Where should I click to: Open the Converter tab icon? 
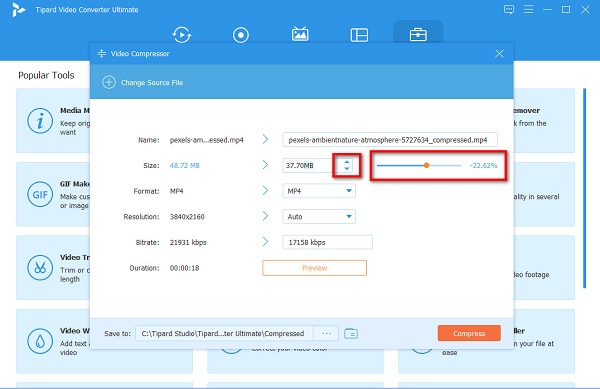[181, 35]
